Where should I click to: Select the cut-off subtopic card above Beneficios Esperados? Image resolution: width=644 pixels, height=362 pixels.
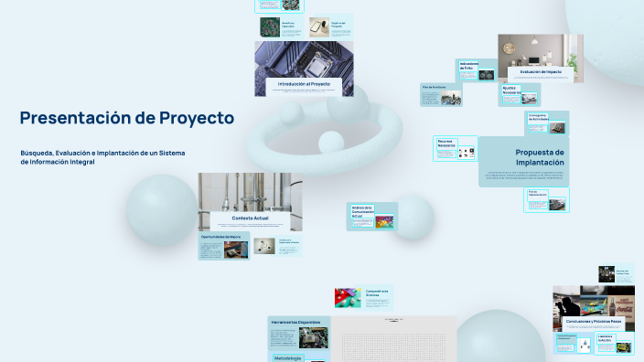279,6
